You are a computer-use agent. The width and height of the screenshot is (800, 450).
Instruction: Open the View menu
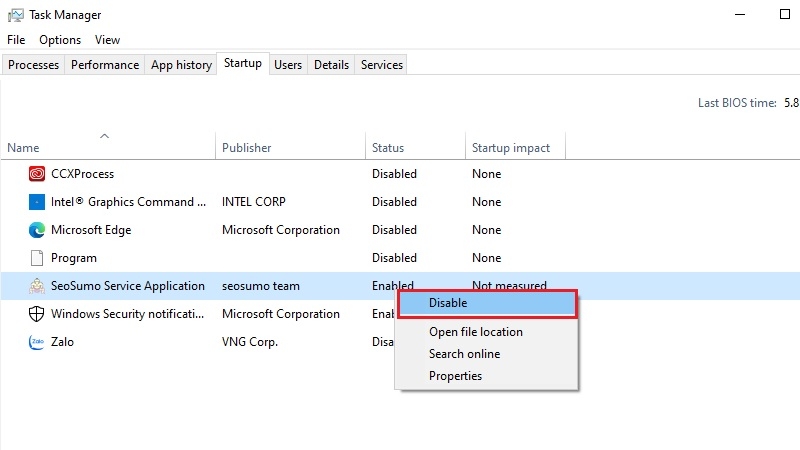click(x=107, y=40)
